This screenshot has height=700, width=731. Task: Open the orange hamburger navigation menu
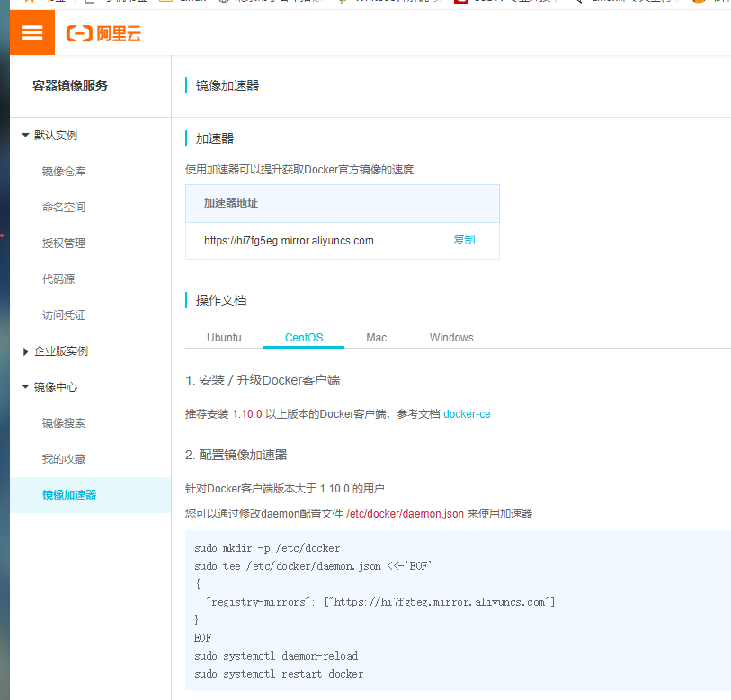(x=31, y=32)
